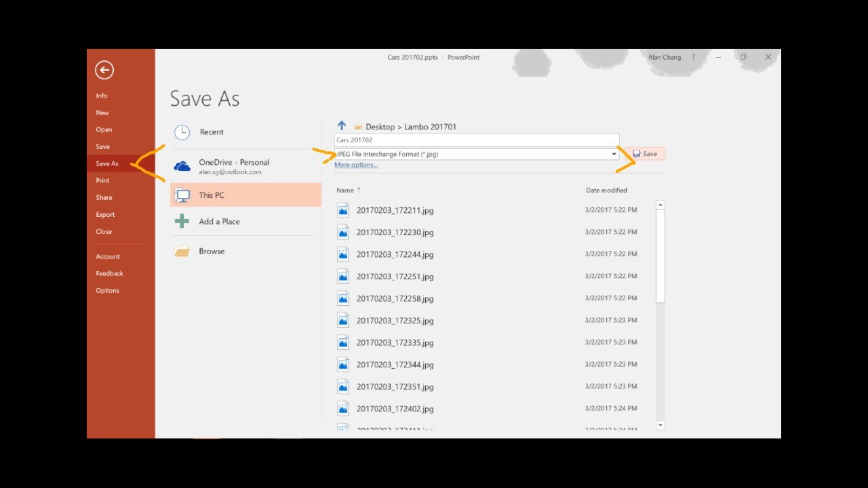The height and width of the screenshot is (488, 868).
Task: Open the Print menu item
Action: [x=102, y=180]
